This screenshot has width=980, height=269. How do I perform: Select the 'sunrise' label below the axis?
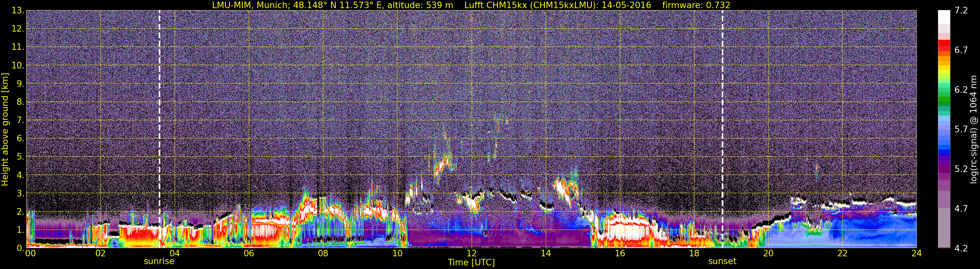159,262
